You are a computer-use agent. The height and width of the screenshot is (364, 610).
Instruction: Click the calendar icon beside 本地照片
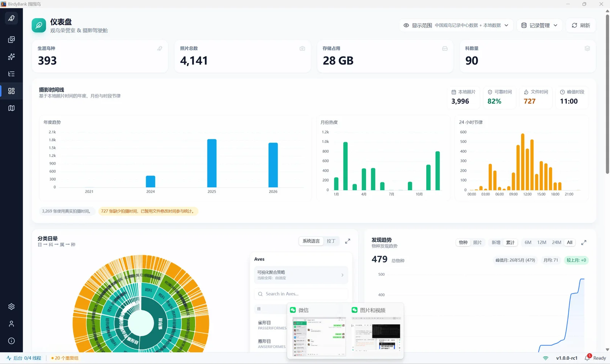(x=454, y=92)
